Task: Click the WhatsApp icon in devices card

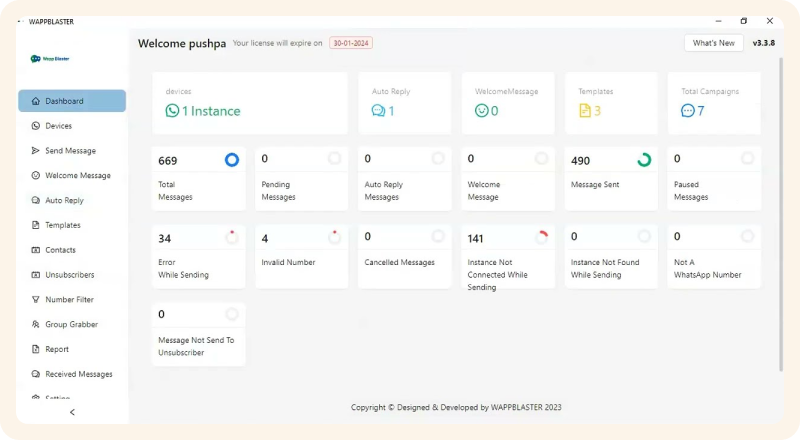Action: click(172, 111)
